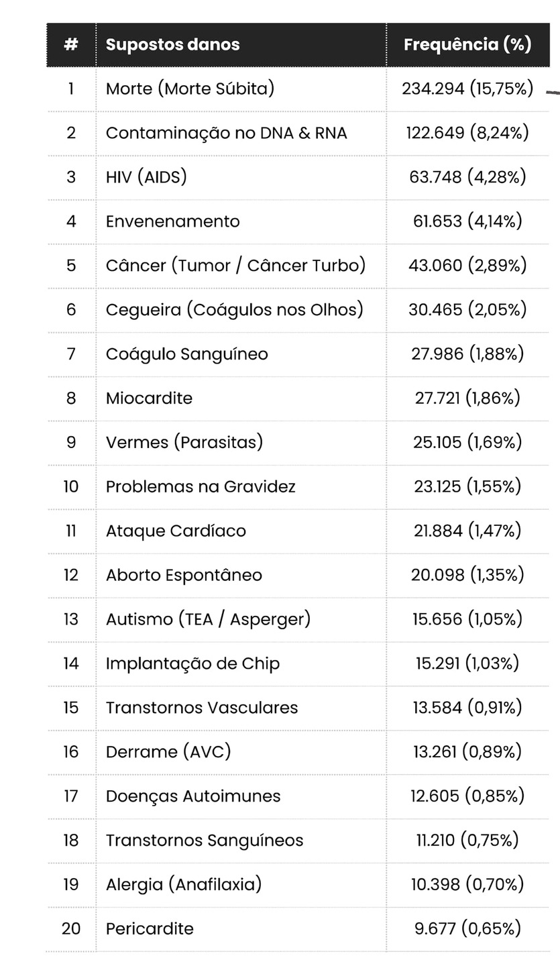The height and width of the screenshot is (966, 560).
Task: Select "Câncer (Tumor / Câncer Turbo)" cell
Action: [235, 266]
